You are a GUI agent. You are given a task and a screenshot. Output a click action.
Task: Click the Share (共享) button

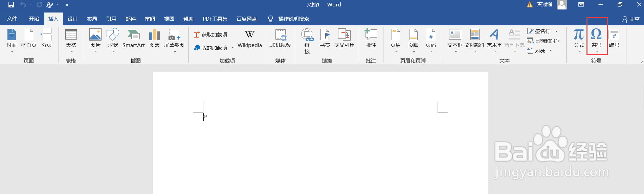[631, 19]
